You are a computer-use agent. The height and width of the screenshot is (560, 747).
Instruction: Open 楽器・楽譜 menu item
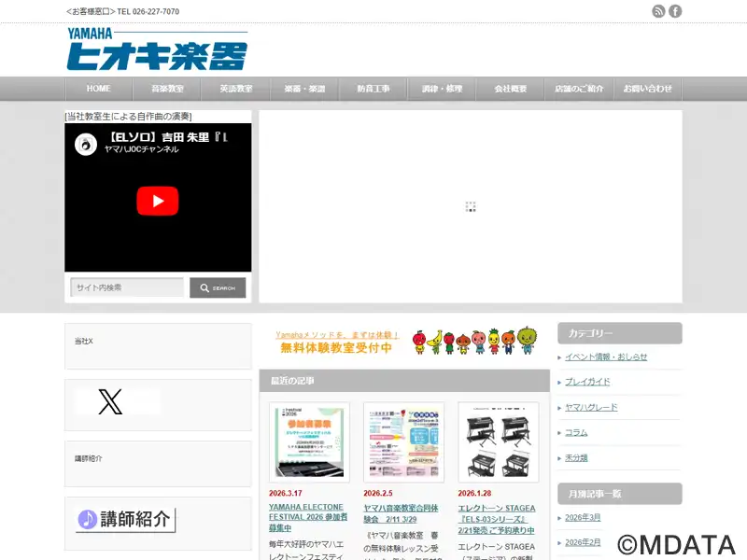point(304,89)
